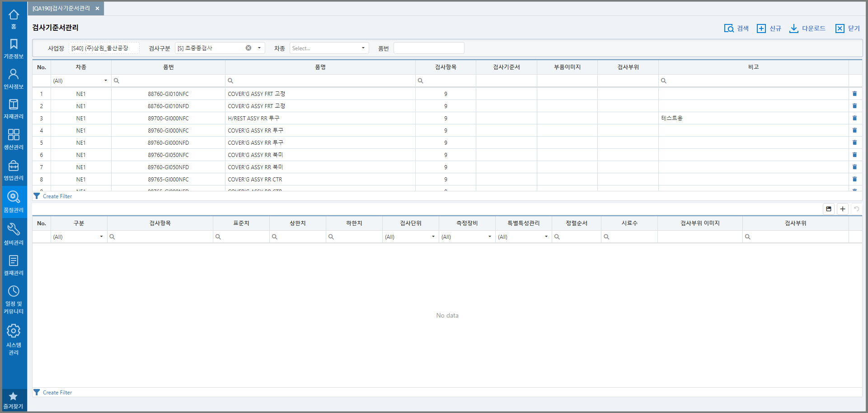Open 생산관리 sidebar menu
This screenshot has width=868, height=413.
[x=14, y=139]
